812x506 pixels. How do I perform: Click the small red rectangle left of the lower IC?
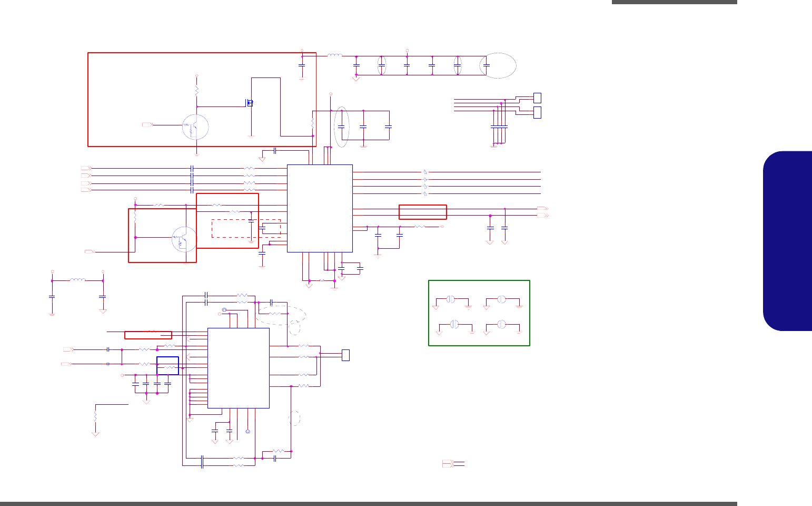click(148, 335)
